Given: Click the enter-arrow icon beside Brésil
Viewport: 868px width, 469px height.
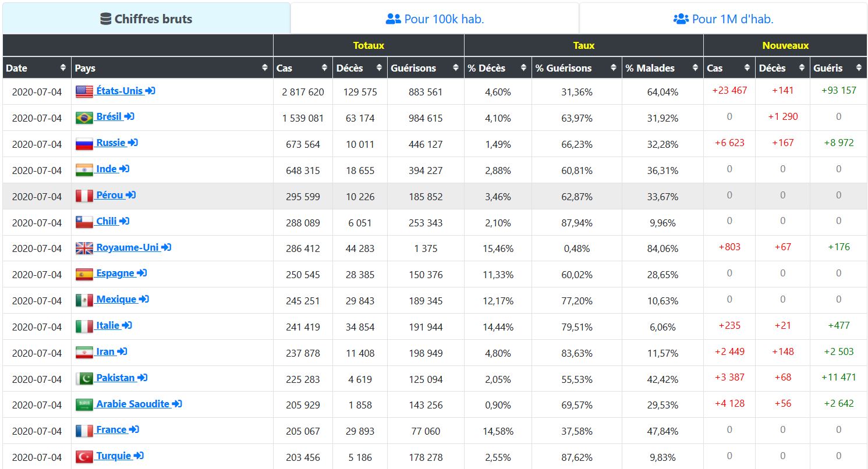Looking at the screenshot, I should [x=129, y=116].
